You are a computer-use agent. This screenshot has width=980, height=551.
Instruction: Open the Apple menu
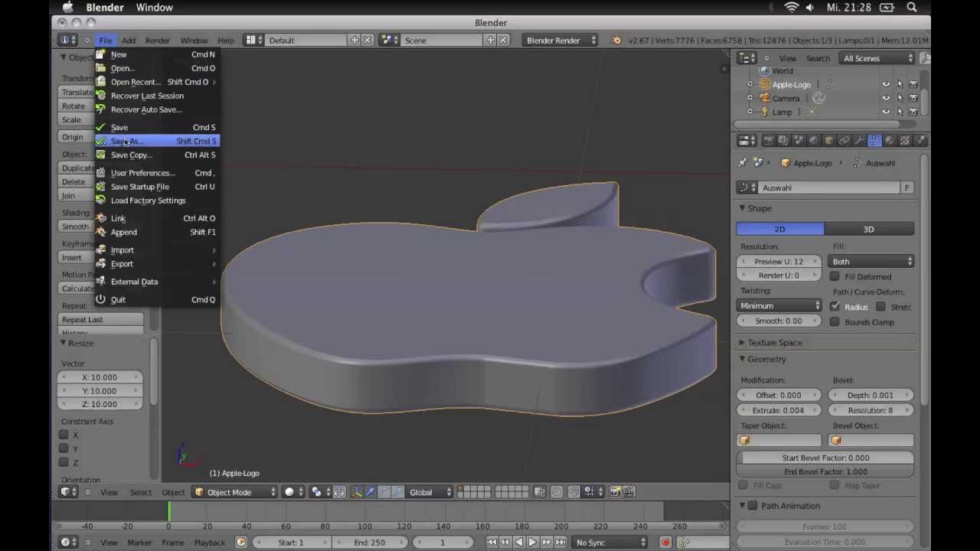pyautogui.click(x=68, y=8)
